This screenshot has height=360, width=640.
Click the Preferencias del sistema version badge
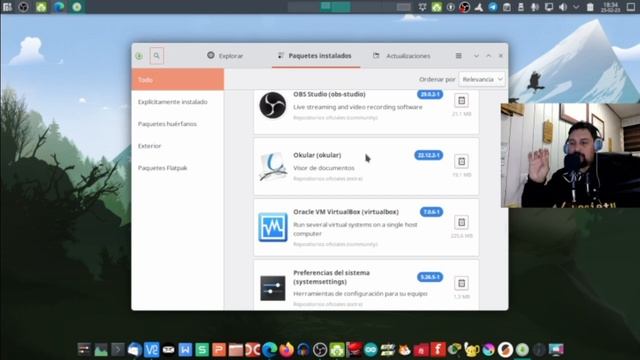430,277
